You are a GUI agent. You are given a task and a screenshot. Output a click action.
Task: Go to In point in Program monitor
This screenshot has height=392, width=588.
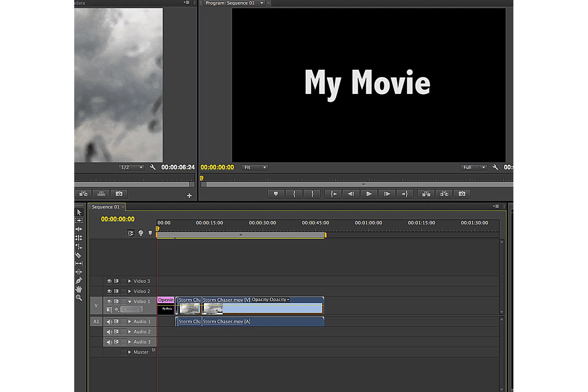(x=333, y=194)
